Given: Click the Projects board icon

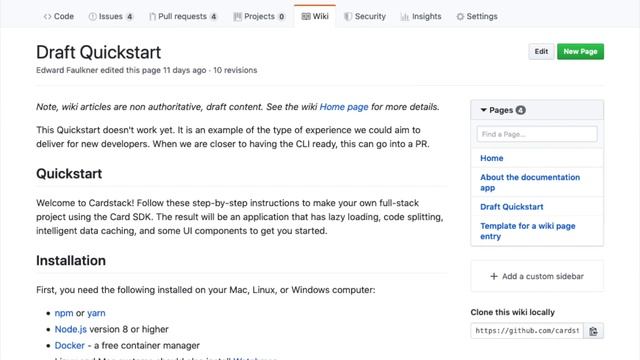Looking at the screenshot, I should point(238,17).
